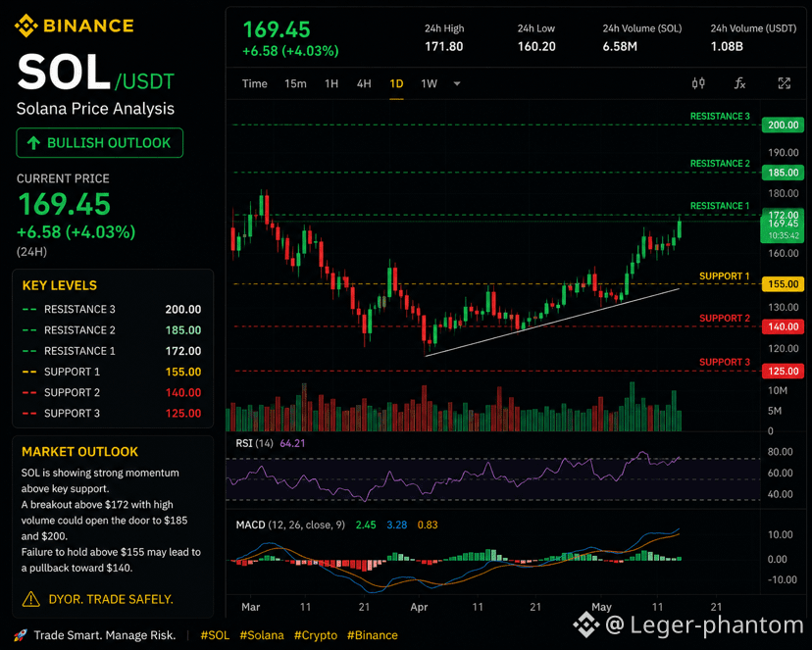Click the KEY LEVELS heading
Image resolution: width=812 pixels, height=650 pixels.
(x=60, y=285)
